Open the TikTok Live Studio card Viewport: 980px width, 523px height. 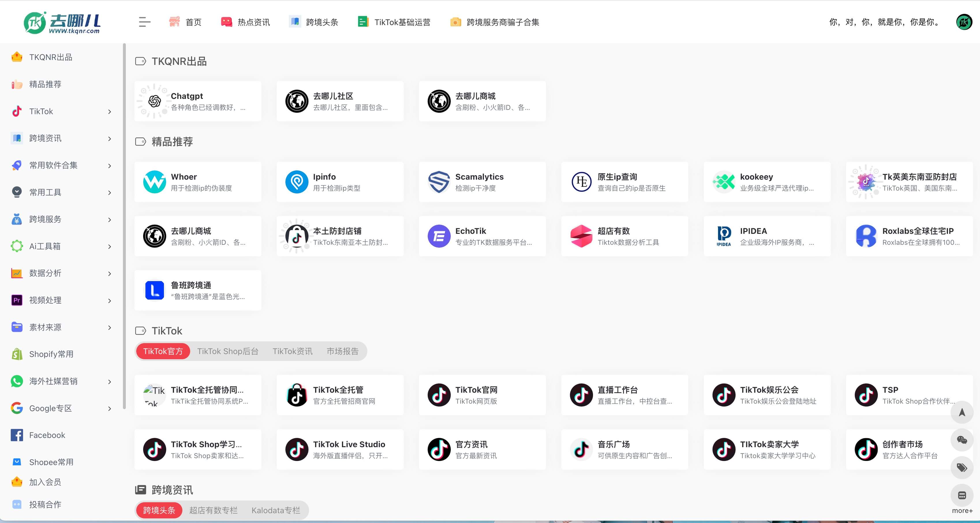(x=340, y=449)
